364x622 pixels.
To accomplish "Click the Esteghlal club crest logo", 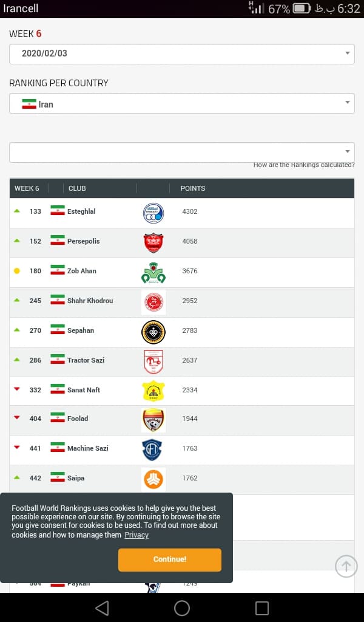I will [x=153, y=213].
